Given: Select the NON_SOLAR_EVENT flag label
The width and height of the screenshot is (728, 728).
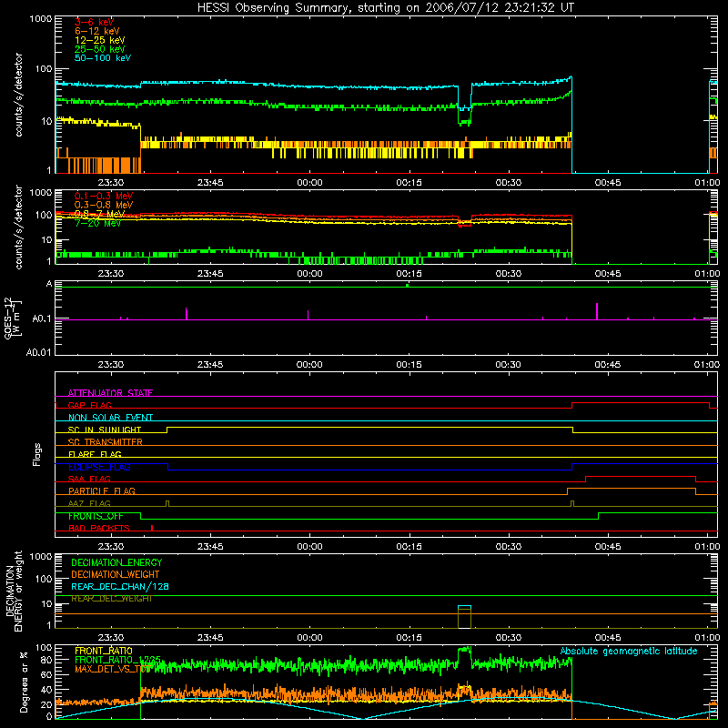Looking at the screenshot, I should click(x=110, y=418).
